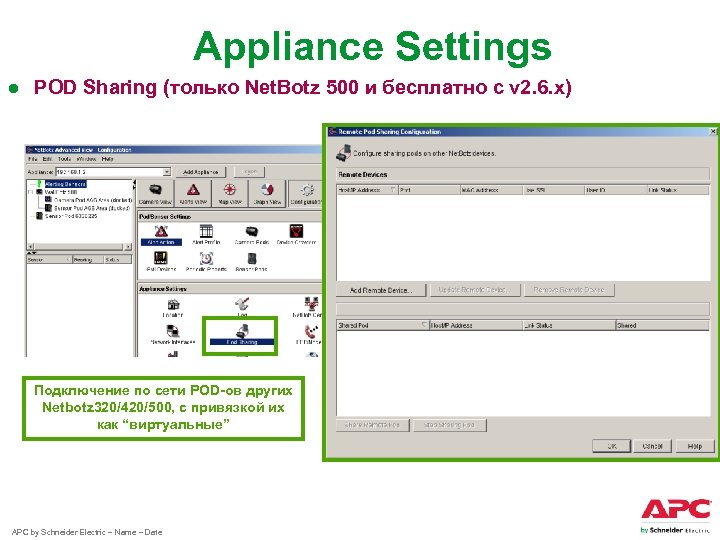
Task: Open the Map View toolbar button
Action: 230,193
